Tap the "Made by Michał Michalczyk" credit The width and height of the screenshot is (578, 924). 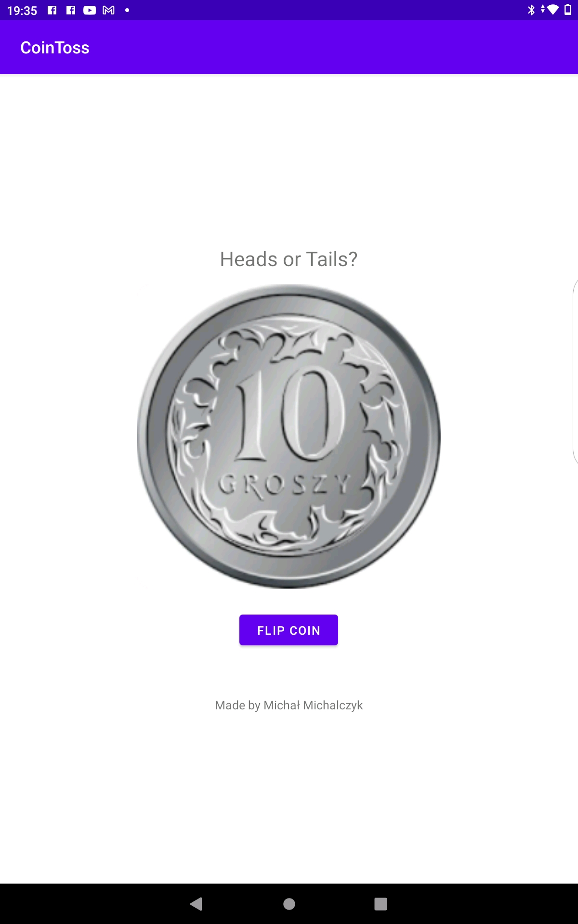[289, 705]
